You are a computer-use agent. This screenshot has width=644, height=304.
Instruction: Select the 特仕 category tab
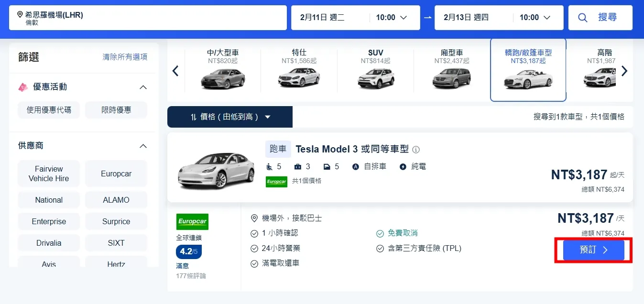[299, 71]
